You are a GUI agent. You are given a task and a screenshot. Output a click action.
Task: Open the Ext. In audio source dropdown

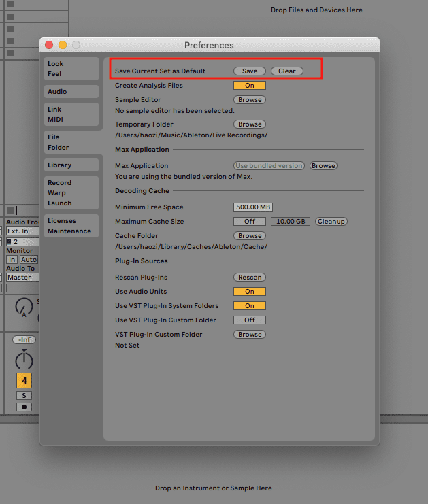click(x=22, y=231)
